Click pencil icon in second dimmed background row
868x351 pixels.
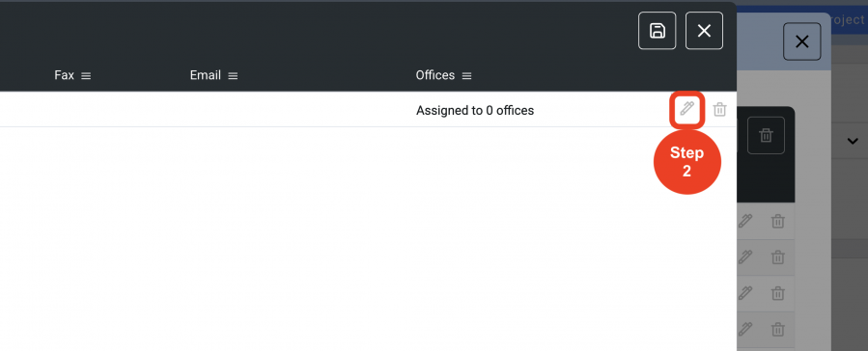[745, 257]
